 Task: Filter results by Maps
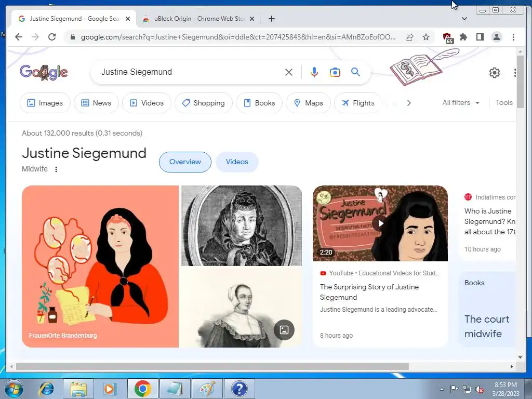click(309, 103)
